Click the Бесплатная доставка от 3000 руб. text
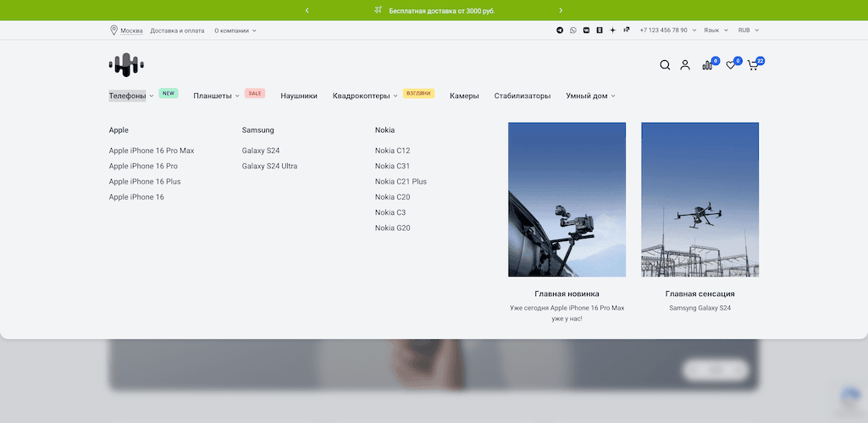Viewport: 868px width, 423px height. [x=442, y=10]
